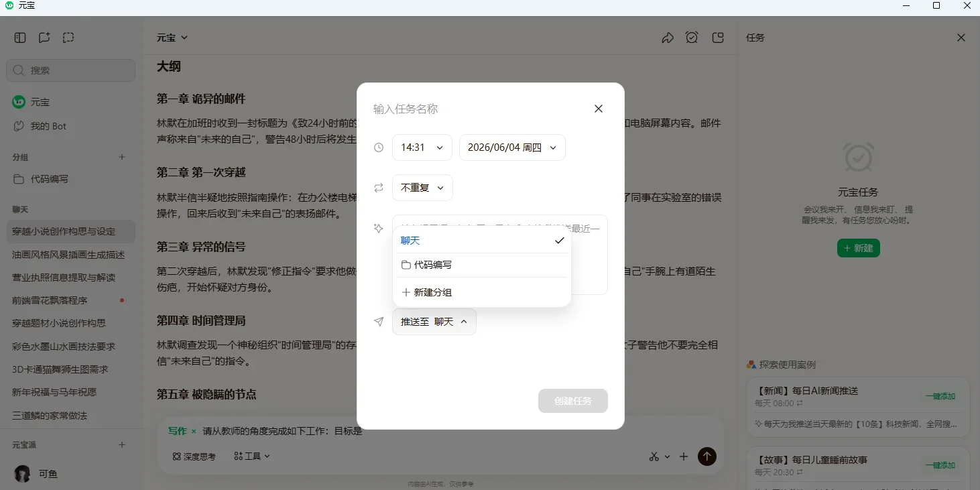
Task: Open the 元宝 model dropdown in header
Action: click(x=172, y=38)
